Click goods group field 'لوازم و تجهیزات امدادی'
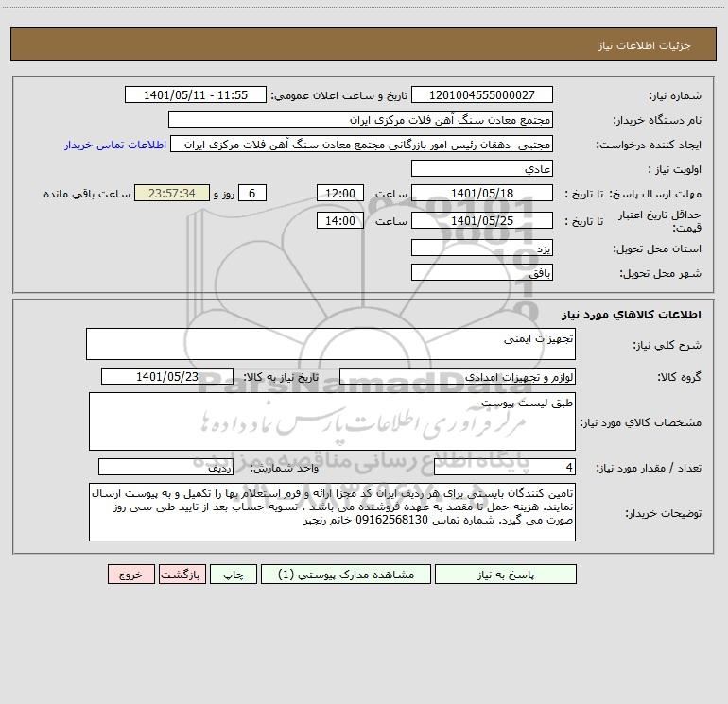The width and height of the screenshot is (728, 704). click(458, 376)
